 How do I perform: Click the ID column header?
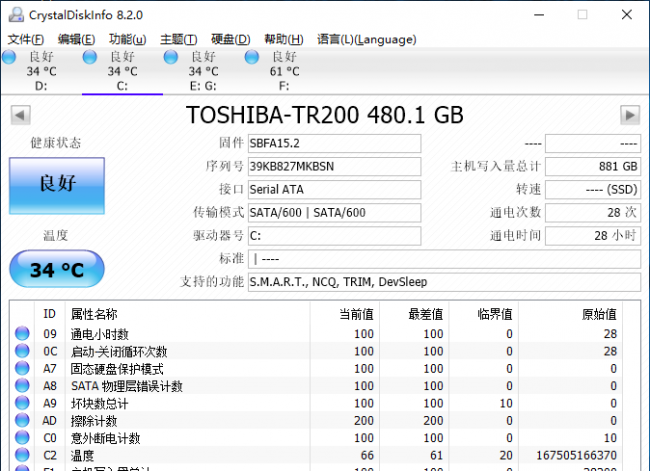click(49, 314)
